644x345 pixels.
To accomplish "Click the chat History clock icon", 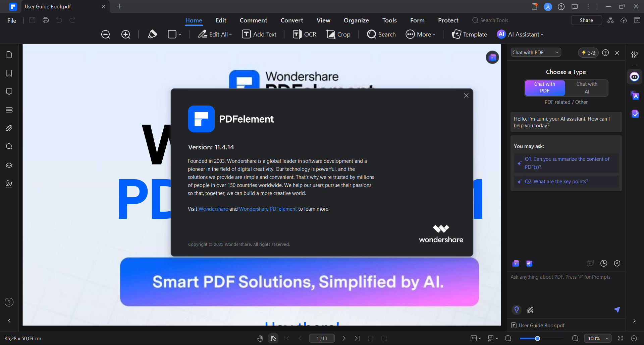I will (x=604, y=263).
